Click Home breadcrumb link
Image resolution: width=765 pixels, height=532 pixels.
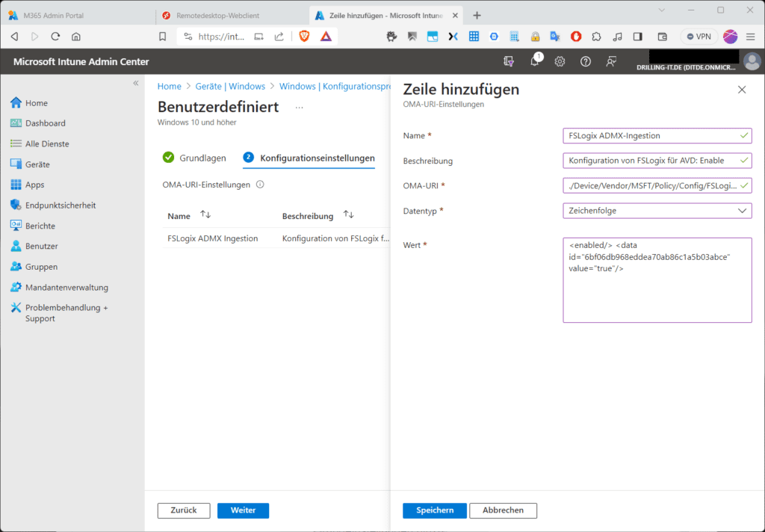(x=170, y=87)
